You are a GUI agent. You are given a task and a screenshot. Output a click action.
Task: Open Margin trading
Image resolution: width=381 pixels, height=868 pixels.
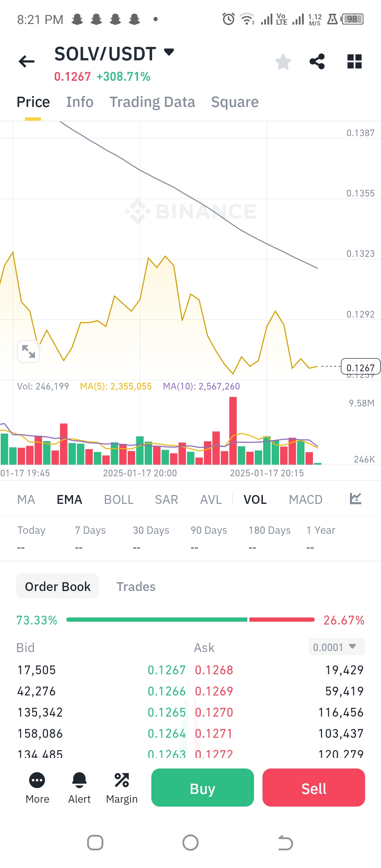pos(122,788)
